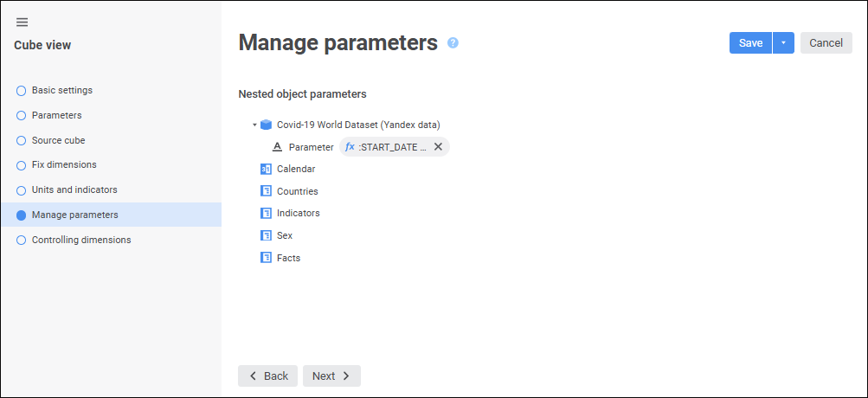The height and width of the screenshot is (398, 868).
Task: Click the help question mark icon
Action: point(453,43)
